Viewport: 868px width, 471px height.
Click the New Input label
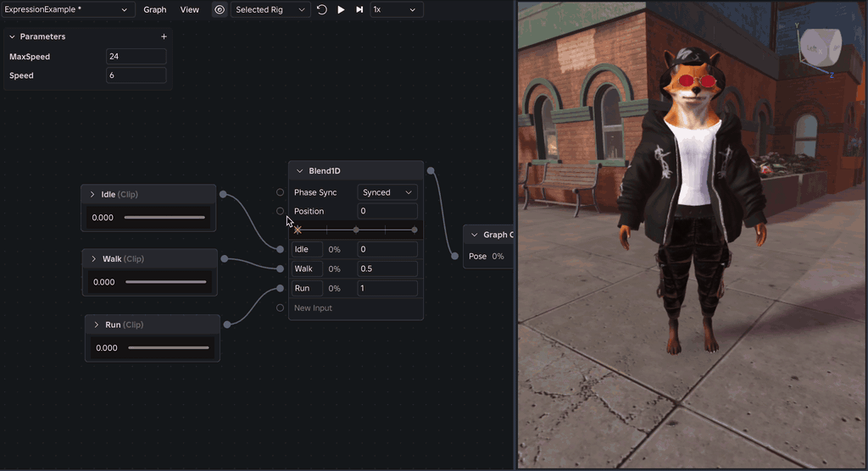313,308
